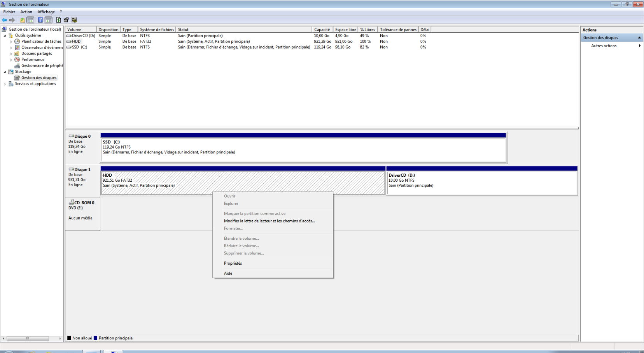This screenshot has width=644, height=353.
Task: Click the black Non alloué legend swatch
Action: tap(69, 338)
